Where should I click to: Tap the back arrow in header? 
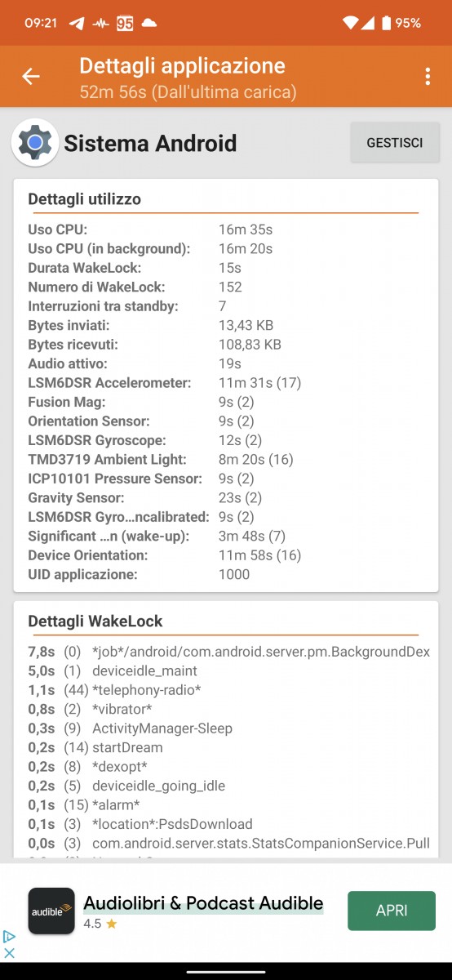(31, 77)
